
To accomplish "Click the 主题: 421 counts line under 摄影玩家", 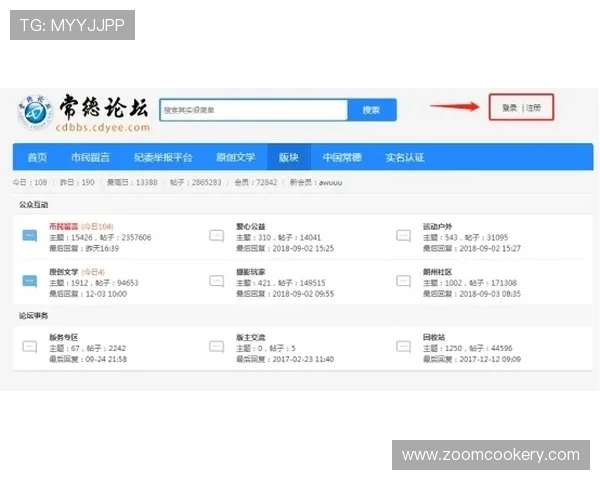I will tap(281, 283).
